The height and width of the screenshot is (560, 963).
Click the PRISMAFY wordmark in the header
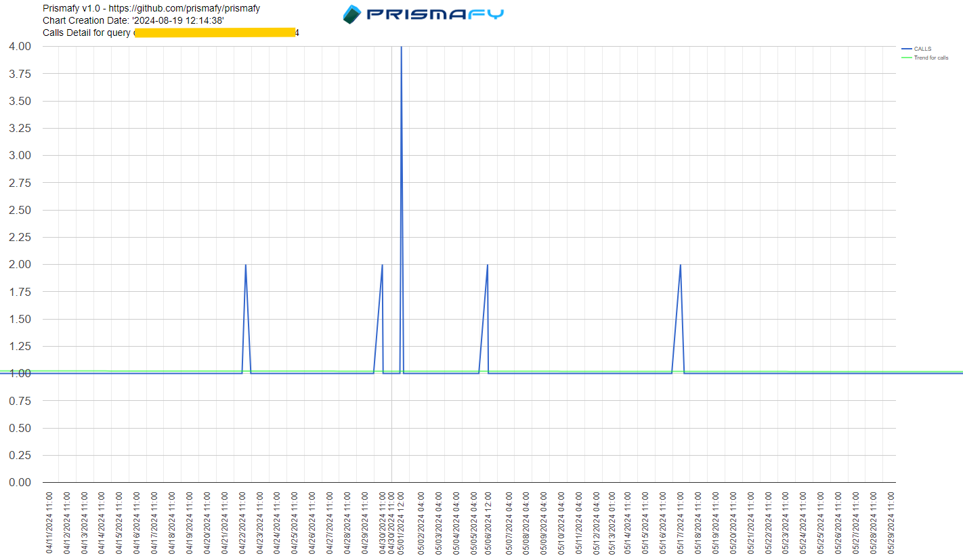[x=435, y=14]
